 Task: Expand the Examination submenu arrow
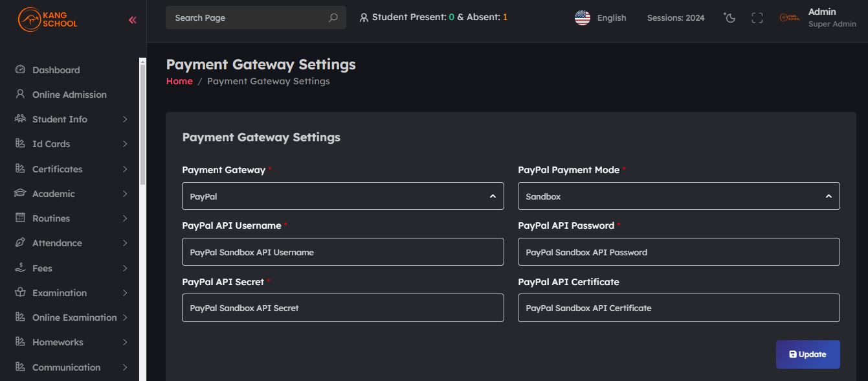(125, 293)
